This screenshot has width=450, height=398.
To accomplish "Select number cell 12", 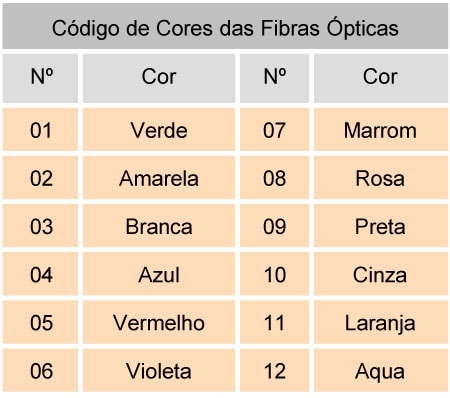I will tap(274, 370).
